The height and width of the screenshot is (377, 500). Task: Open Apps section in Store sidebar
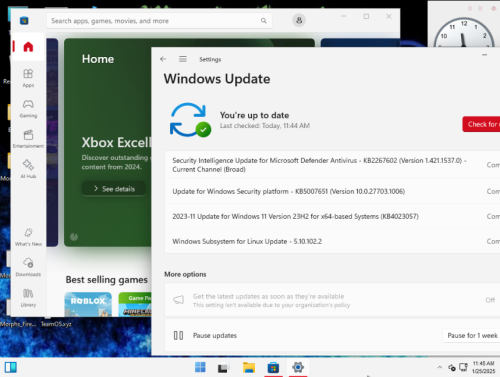pos(28,78)
